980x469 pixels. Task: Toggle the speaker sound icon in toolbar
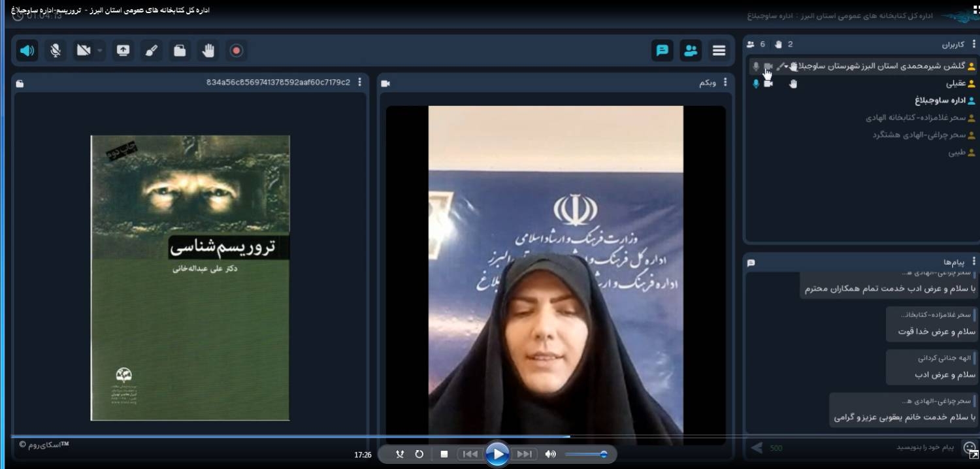click(27, 50)
